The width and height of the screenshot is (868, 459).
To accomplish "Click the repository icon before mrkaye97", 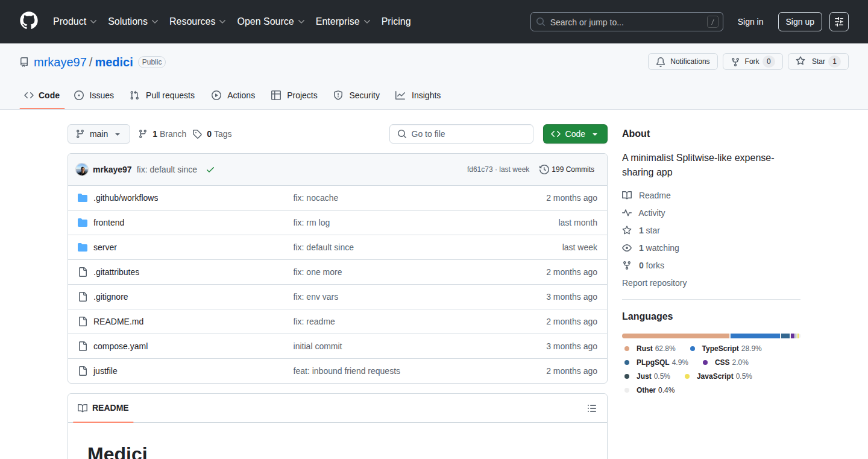I will [24, 62].
